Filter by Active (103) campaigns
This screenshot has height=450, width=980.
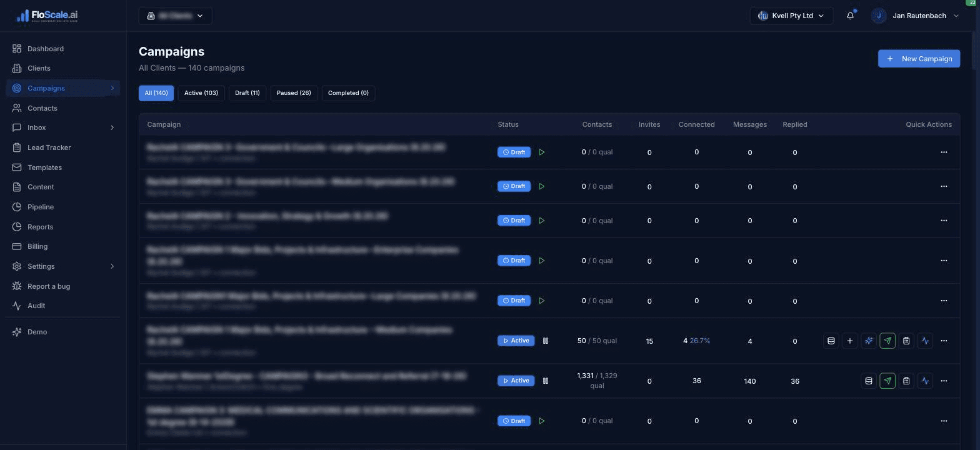pos(201,93)
